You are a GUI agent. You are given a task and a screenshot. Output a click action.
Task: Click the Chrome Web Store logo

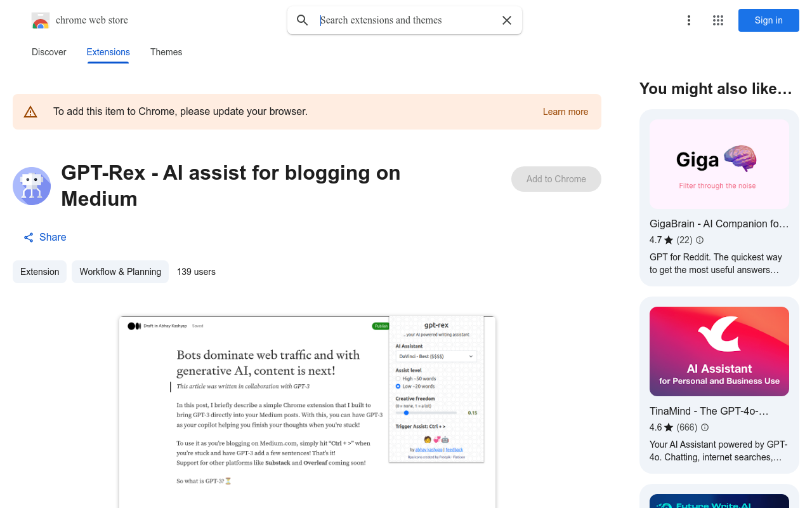(41, 20)
